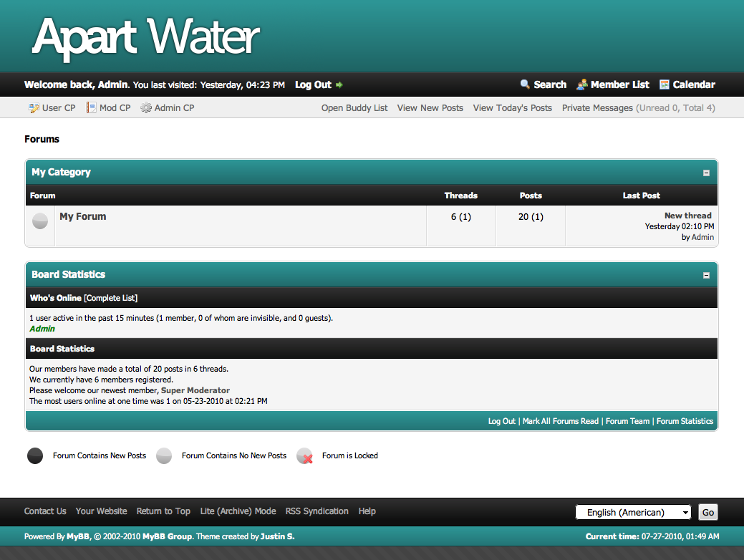Select View New Posts
744x560 pixels.
[430, 107]
